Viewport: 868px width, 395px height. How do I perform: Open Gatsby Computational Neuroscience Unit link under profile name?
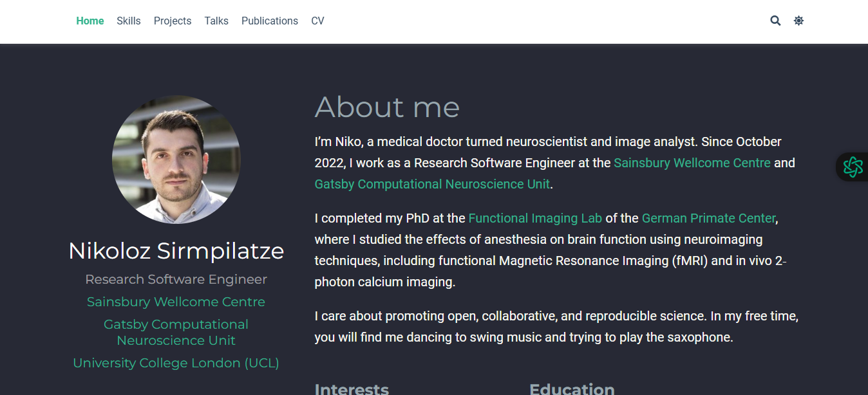pos(176,333)
